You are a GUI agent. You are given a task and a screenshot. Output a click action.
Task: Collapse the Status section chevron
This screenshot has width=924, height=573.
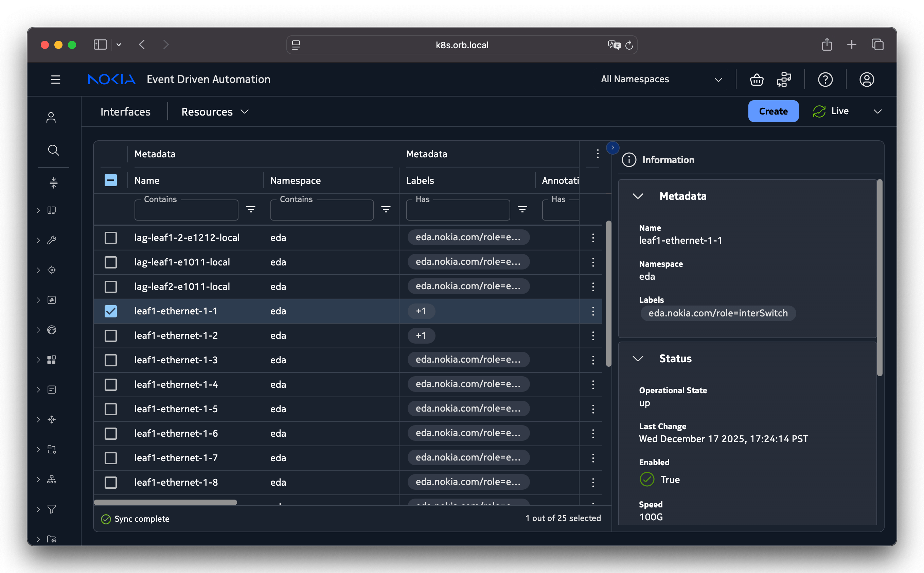point(638,359)
